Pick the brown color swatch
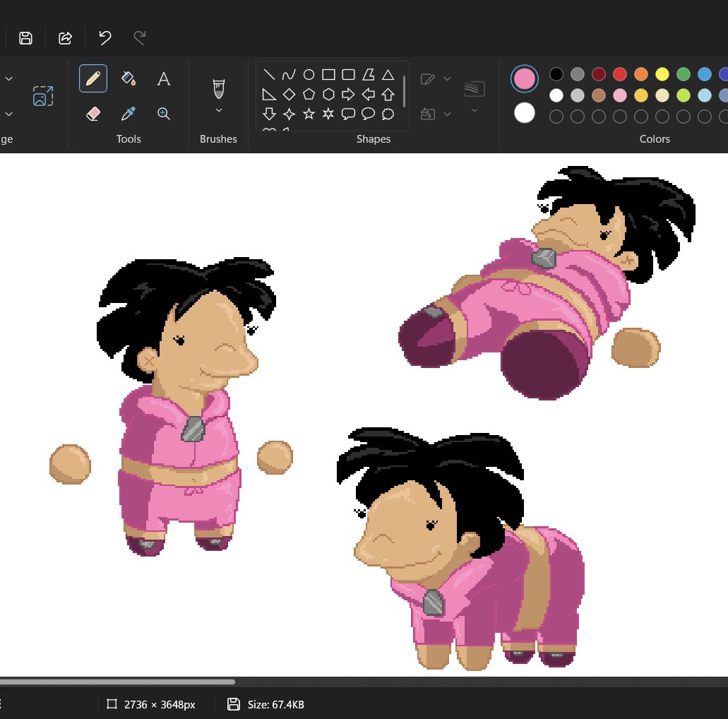The width and height of the screenshot is (728, 719). [x=599, y=95]
